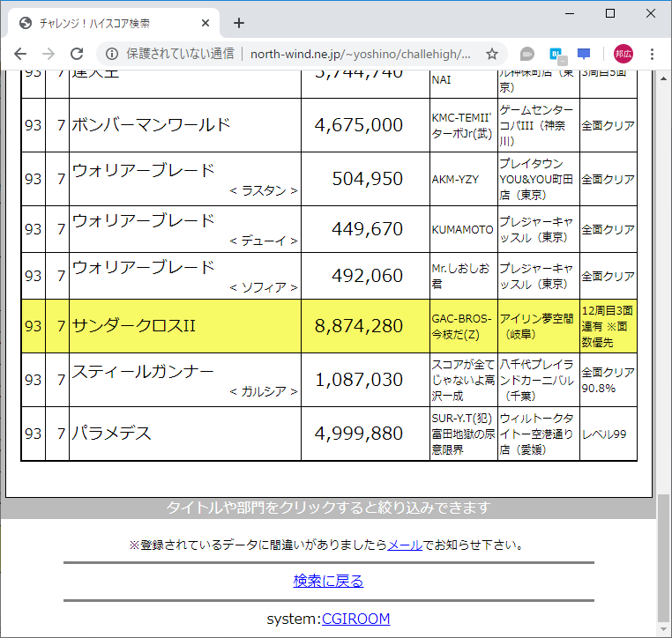Click the address bar URL
Viewport: 672px width, 638px height.
[360, 54]
